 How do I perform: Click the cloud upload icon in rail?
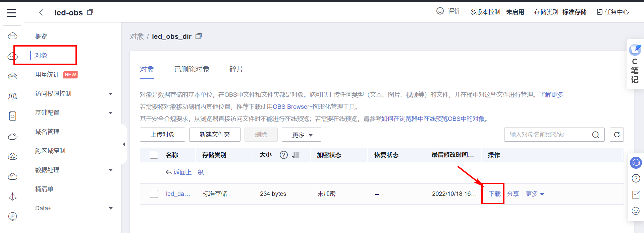[x=12, y=156]
